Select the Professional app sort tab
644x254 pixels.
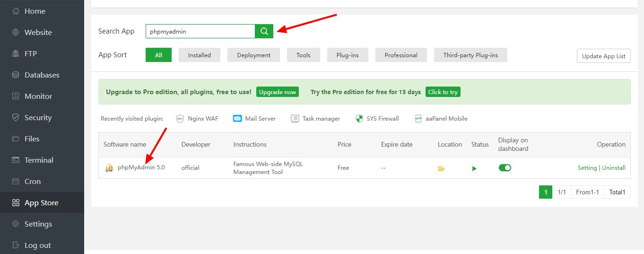pos(401,55)
